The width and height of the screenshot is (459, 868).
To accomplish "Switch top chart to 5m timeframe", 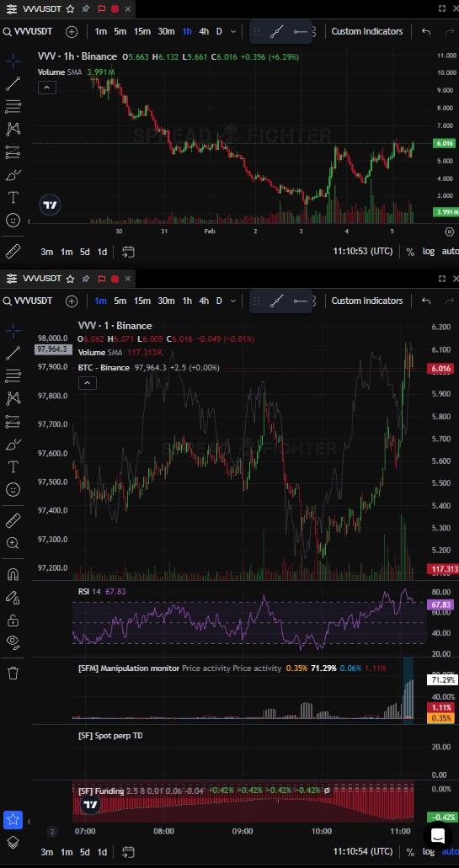I will (x=120, y=31).
